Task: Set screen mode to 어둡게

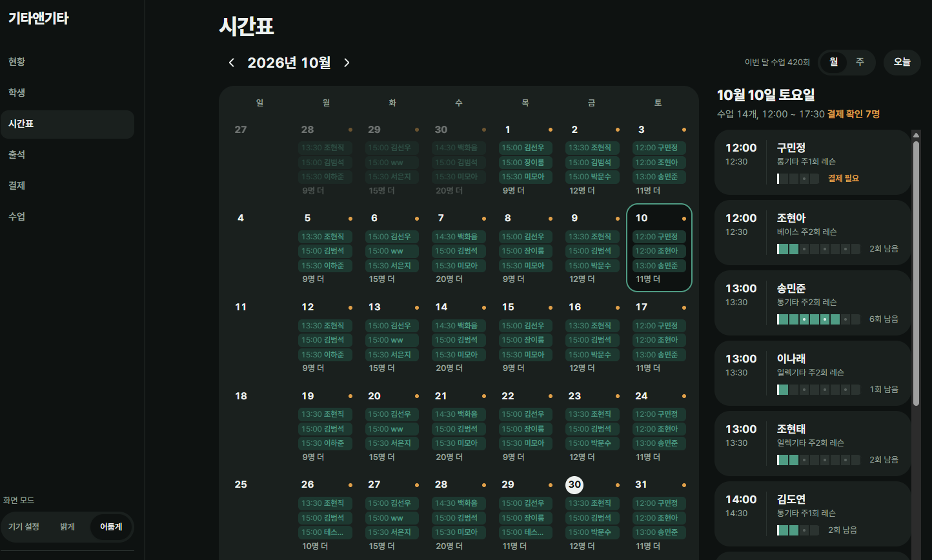Action: click(x=111, y=527)
